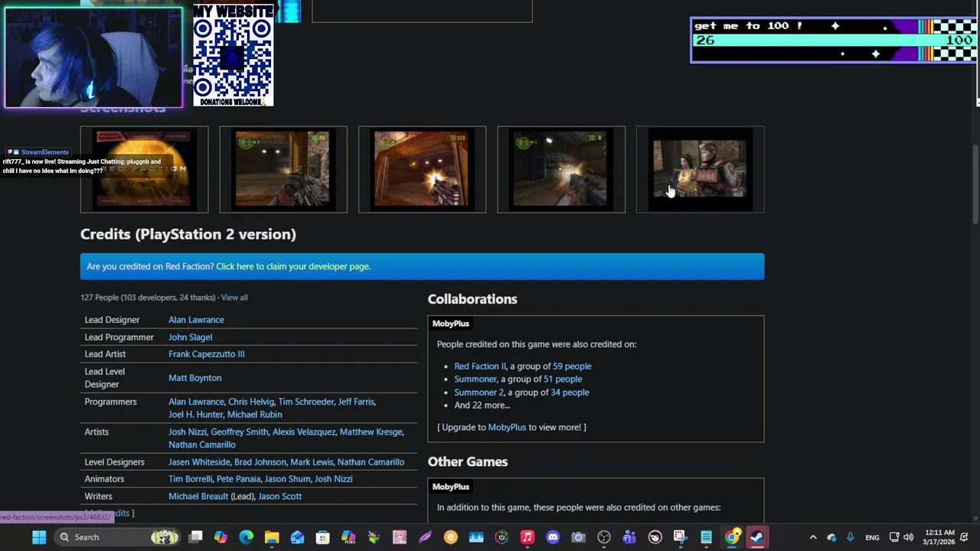Open Matt Boynton's profile
The image size is (980, 551).
[x=194, y=378]
